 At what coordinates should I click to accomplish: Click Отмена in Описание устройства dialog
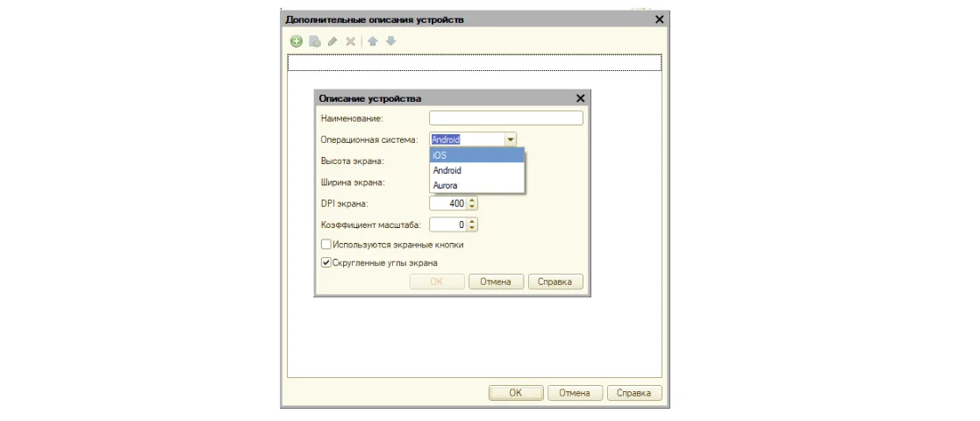click(496, 282)
